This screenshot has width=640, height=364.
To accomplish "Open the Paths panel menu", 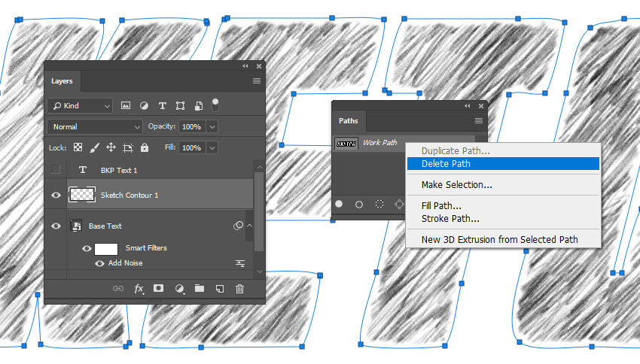I will click(479, 120).
